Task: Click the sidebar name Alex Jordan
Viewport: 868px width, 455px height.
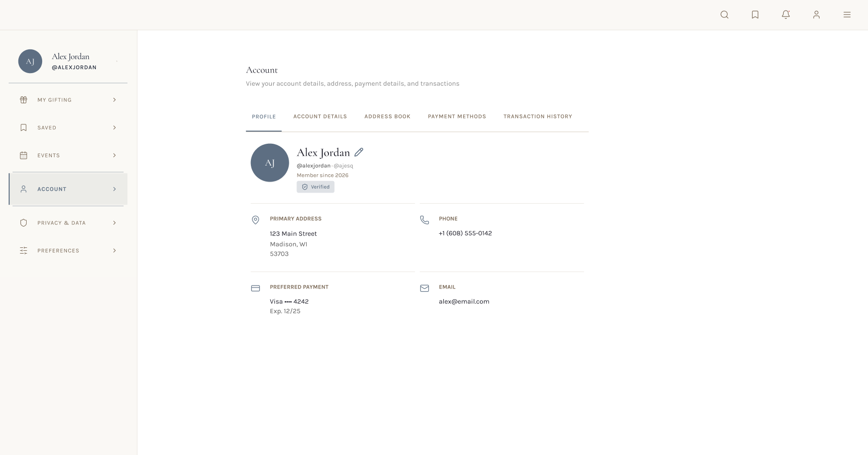Action: click(x=71, y=57)
